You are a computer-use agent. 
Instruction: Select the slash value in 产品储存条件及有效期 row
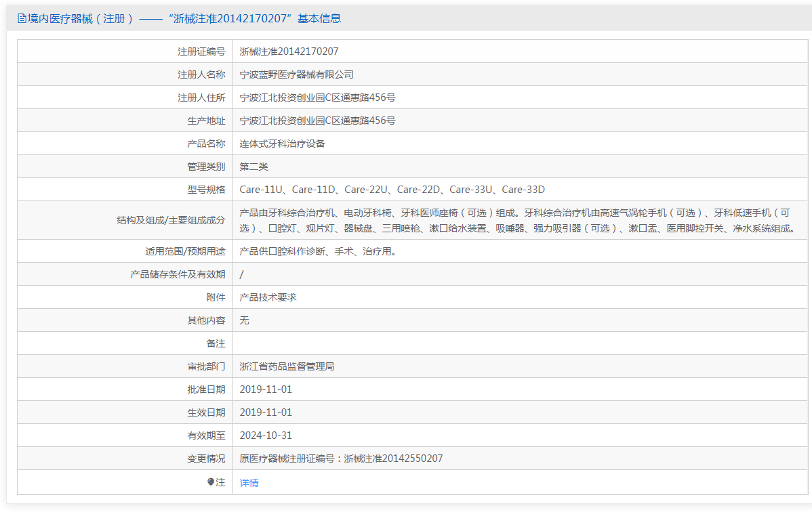pos(241,274)
